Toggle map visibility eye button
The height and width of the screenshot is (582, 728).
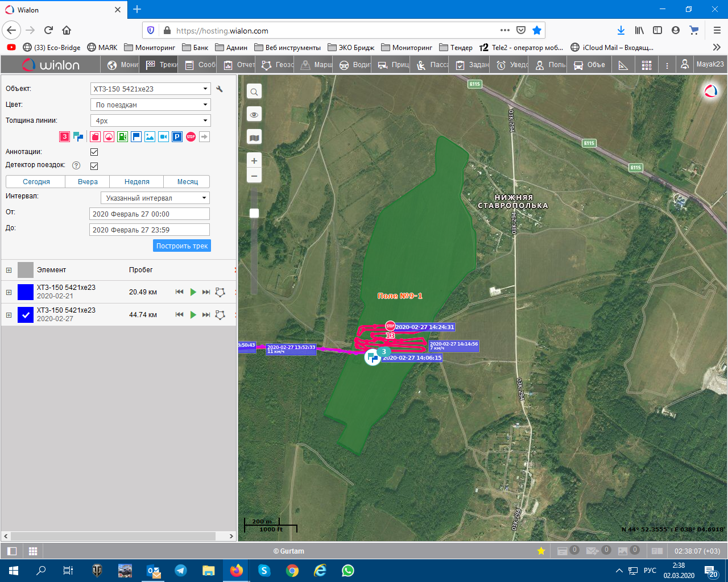coord(254,115)
